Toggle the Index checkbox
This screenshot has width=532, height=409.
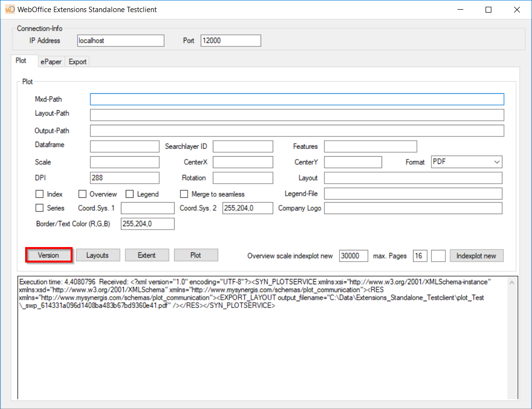pos(40,194)
